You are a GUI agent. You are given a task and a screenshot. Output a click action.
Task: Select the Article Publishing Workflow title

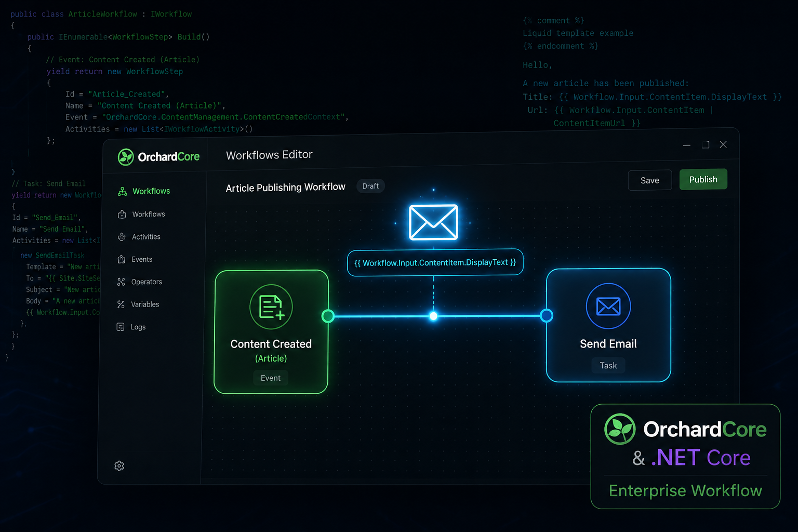[285, 188]
